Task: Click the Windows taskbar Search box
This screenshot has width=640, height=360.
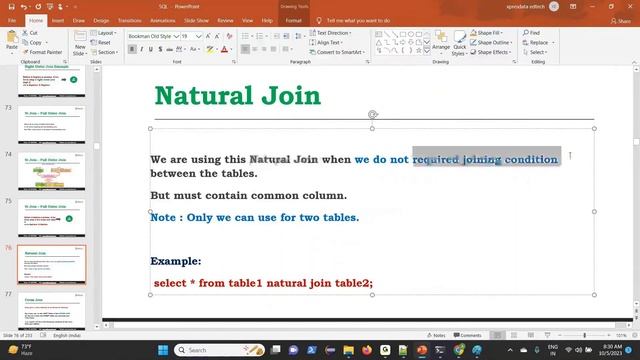Action: [x=219, y=350]
